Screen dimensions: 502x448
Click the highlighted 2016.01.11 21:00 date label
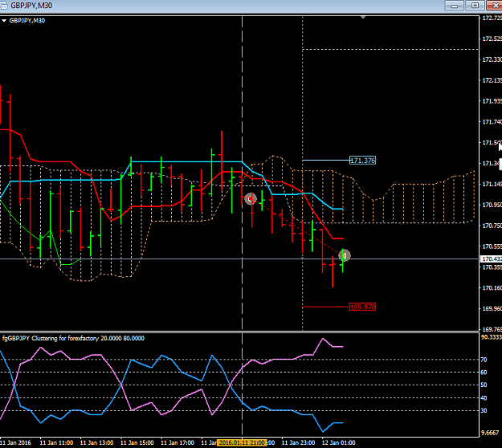[242, 443]
